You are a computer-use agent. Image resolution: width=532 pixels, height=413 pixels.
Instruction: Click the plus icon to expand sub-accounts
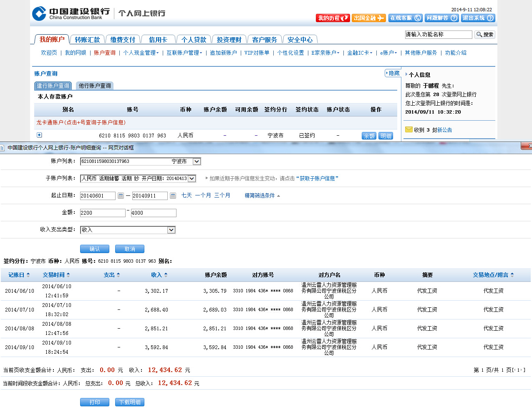39,135
